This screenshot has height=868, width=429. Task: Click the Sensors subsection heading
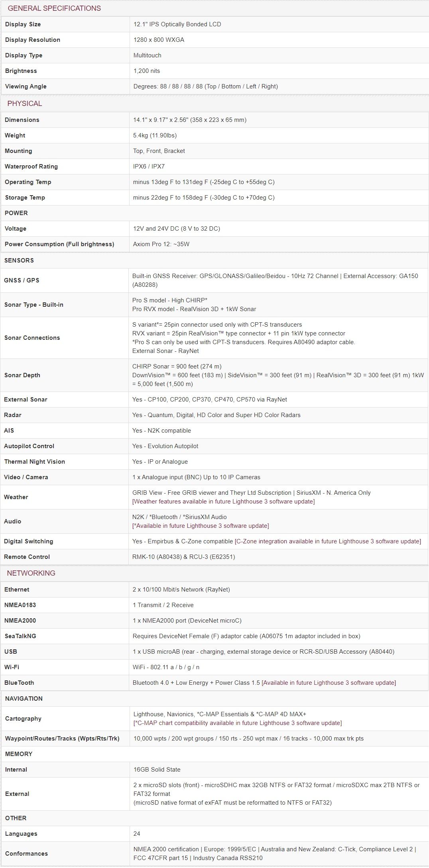19,261
